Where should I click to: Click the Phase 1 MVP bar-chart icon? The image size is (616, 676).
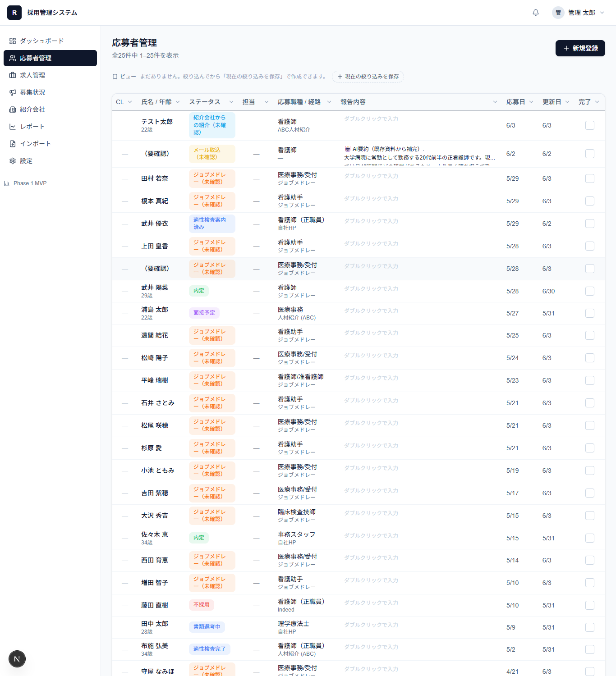pyautogui.click(x=7, y=183)
